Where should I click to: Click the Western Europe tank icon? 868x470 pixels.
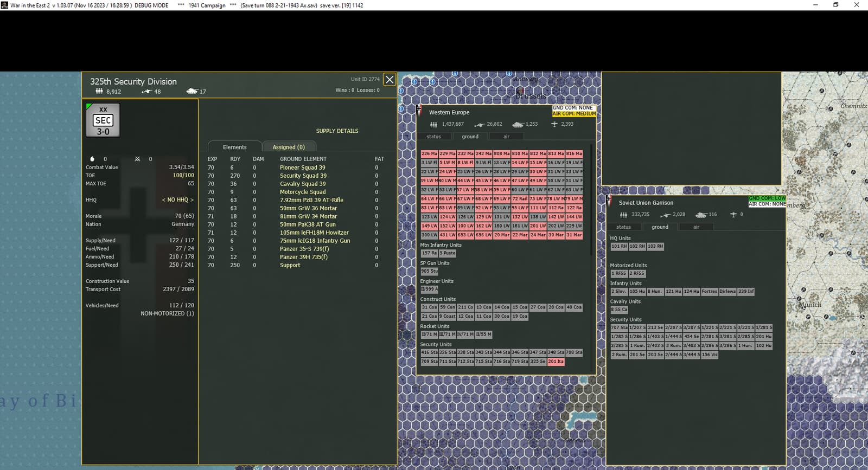[x=518, y=125]
